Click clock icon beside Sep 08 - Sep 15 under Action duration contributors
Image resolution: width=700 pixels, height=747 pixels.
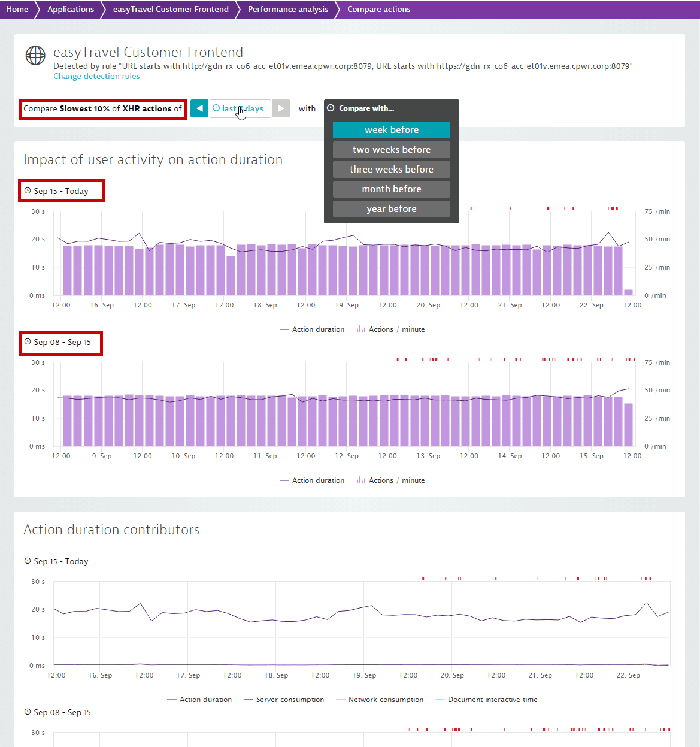[28, 712]
